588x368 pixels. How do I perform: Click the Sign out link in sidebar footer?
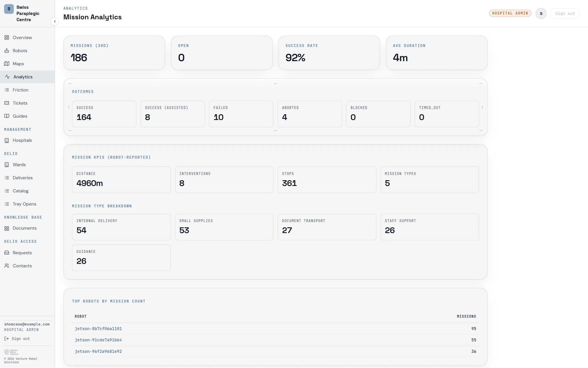[17, 339]
